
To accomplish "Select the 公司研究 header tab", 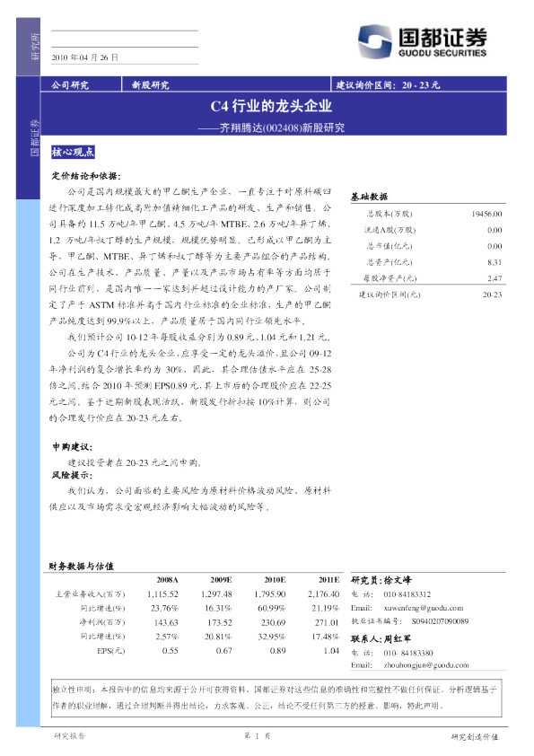I will point(70,85).
